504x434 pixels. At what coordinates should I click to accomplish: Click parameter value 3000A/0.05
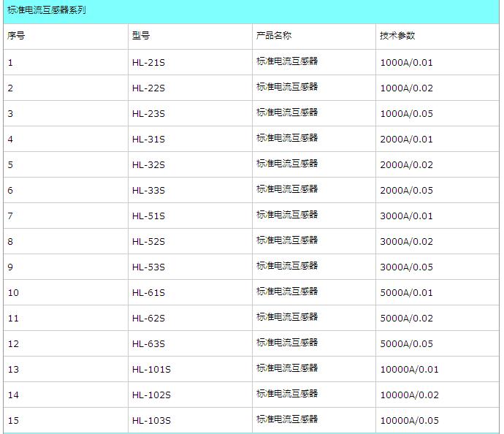click(x=407, y=267)
